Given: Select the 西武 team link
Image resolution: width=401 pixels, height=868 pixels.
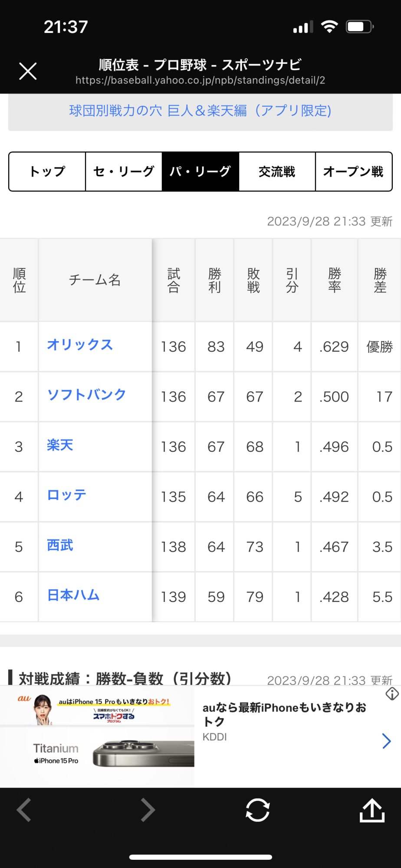Looking at the screenshot, I should click(x=60, y=545).
